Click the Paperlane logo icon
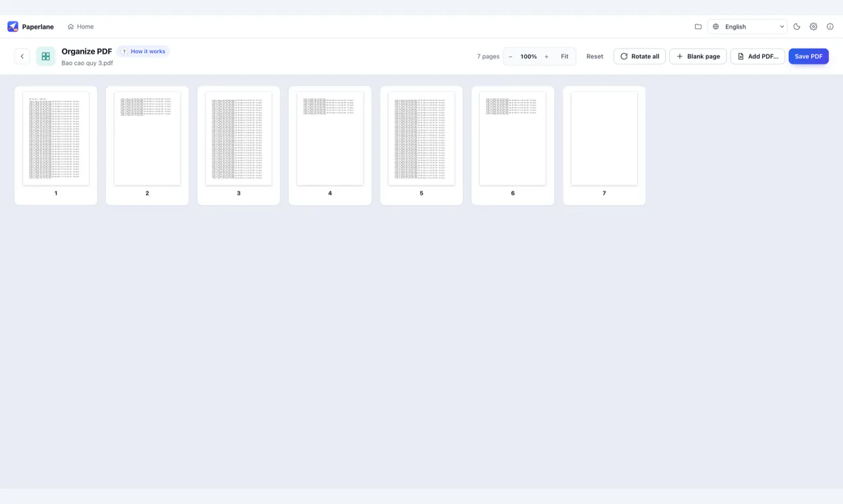The width and height of the screenshot is (843, 504). point(13,27)
